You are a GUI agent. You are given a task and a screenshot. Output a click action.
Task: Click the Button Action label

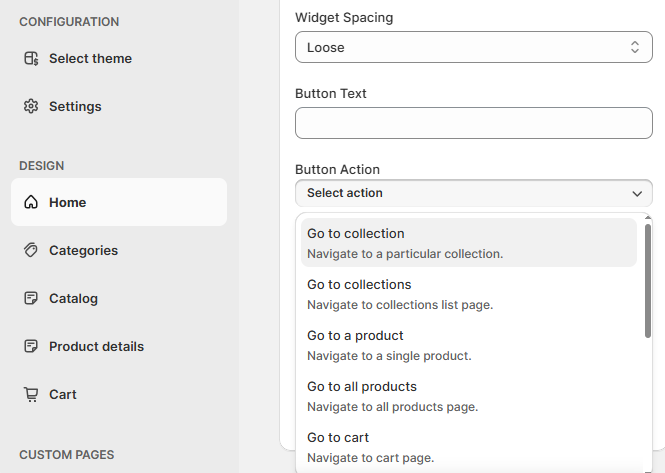click(338, 169)
